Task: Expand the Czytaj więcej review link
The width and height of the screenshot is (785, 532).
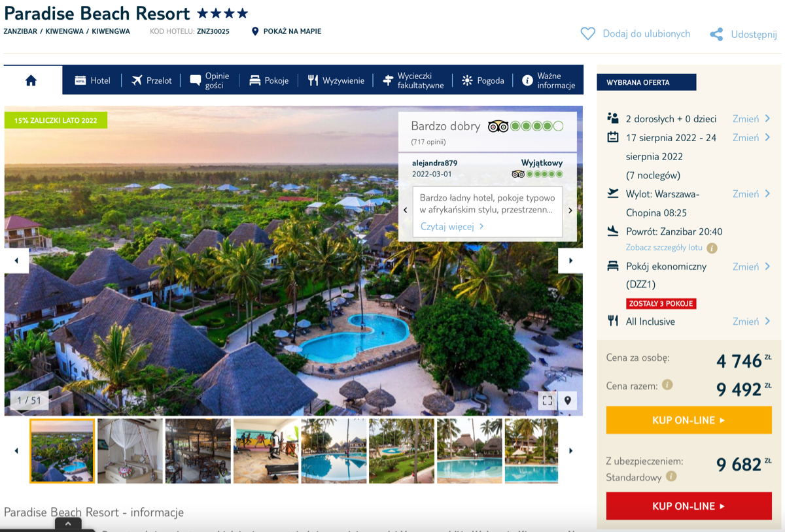Action: [452, 226]
